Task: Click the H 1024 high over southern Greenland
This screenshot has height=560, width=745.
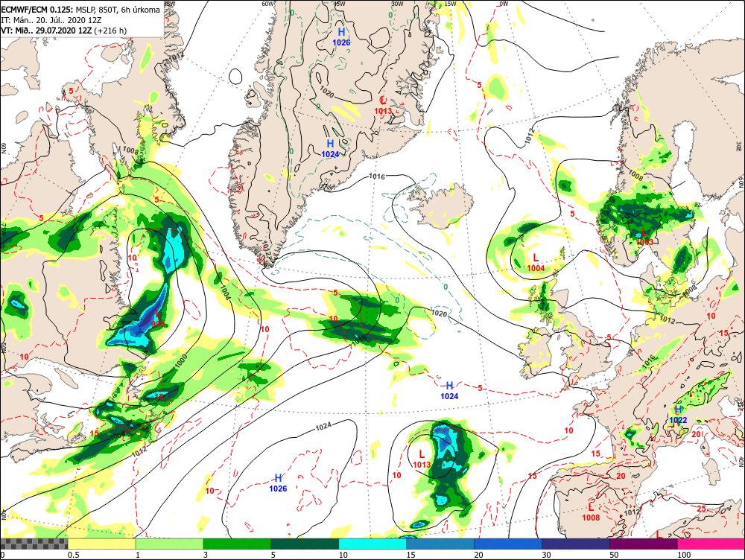Action: (x=330, y=148)
